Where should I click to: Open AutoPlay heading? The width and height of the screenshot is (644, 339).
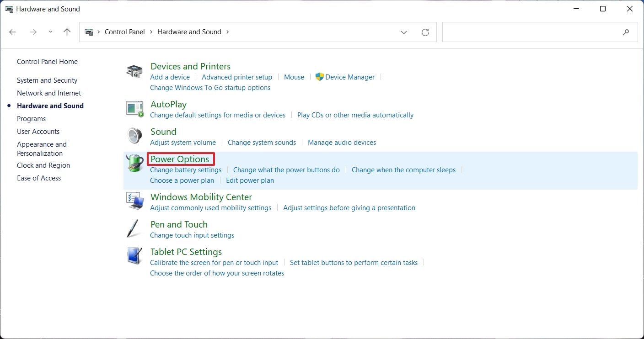(168, 104)
